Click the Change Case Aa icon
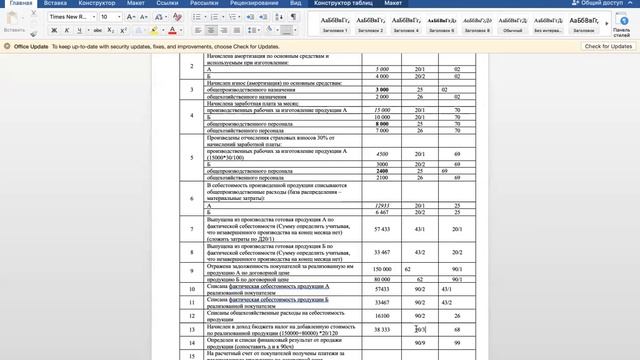This screenshot has height=360, width=640. pos(158,17)
